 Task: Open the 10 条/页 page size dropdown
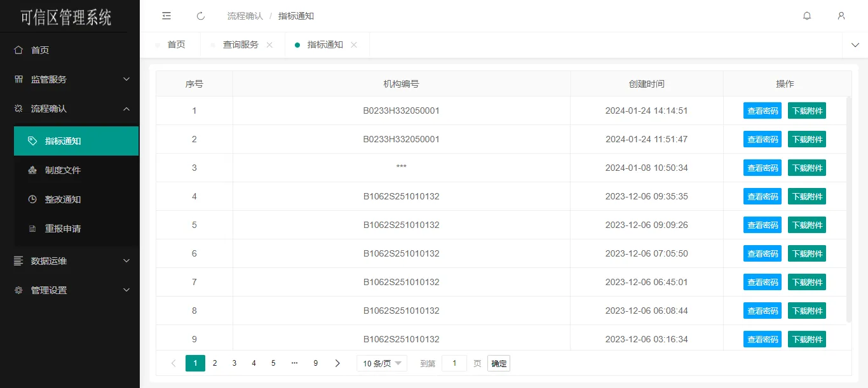click(381, 363)
